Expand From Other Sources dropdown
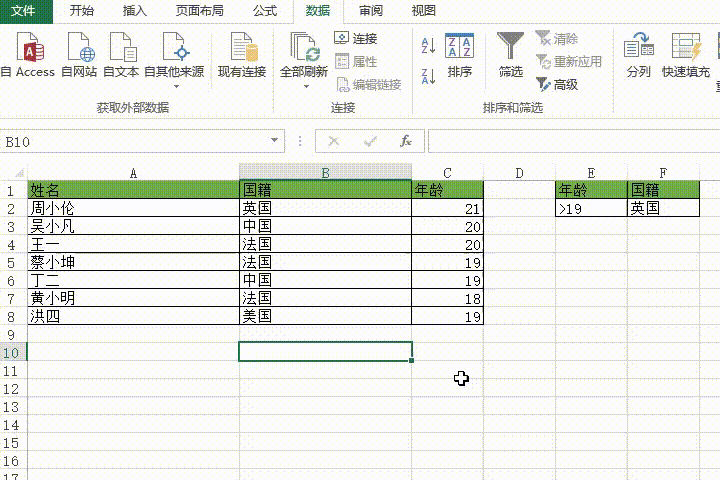The image size is (720, 480). [176, 86]
